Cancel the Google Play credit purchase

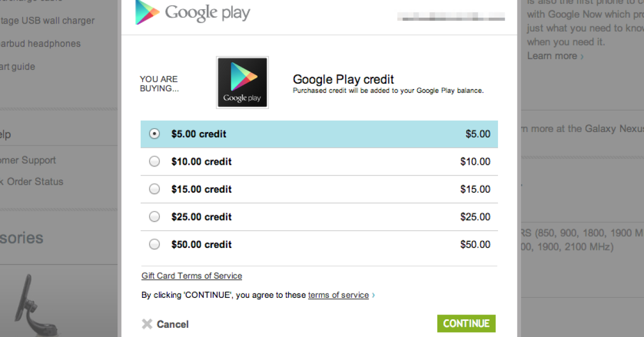pos(172,324)
